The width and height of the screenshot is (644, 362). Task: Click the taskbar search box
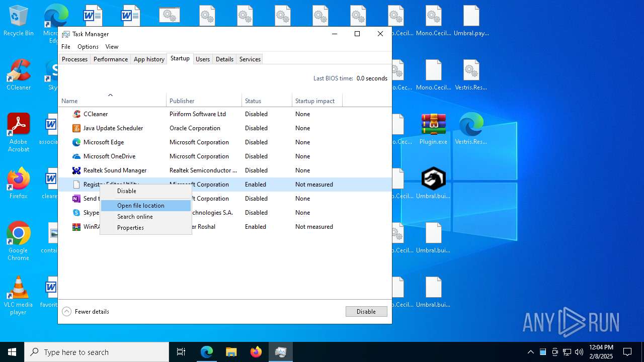[97, 352]
